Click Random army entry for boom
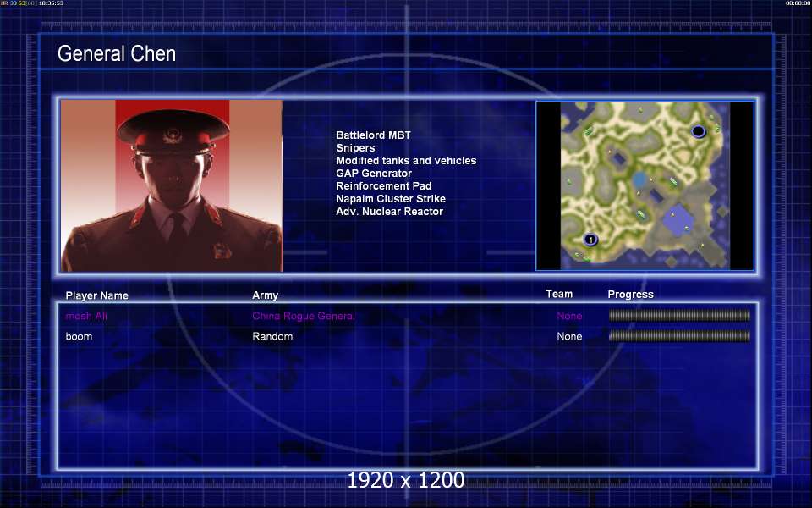This screenshot has height=508, width=812. coord(272,336)
